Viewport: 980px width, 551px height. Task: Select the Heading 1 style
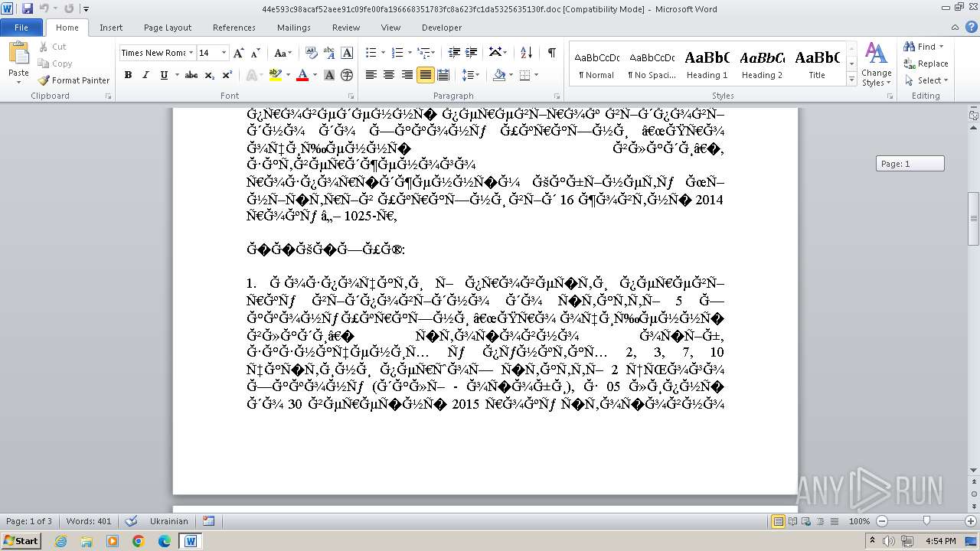pos(707,65)
